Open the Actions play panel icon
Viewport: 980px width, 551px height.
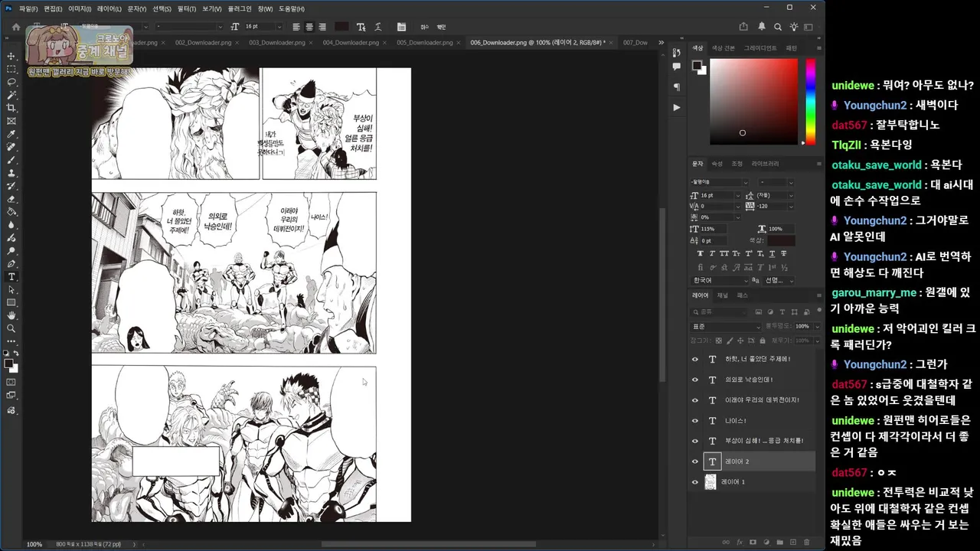676,107
